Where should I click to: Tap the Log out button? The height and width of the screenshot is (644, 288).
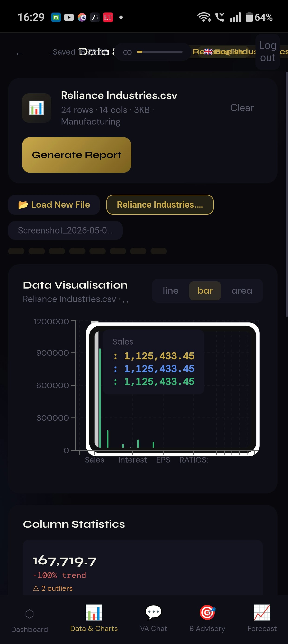pos(268,52)
